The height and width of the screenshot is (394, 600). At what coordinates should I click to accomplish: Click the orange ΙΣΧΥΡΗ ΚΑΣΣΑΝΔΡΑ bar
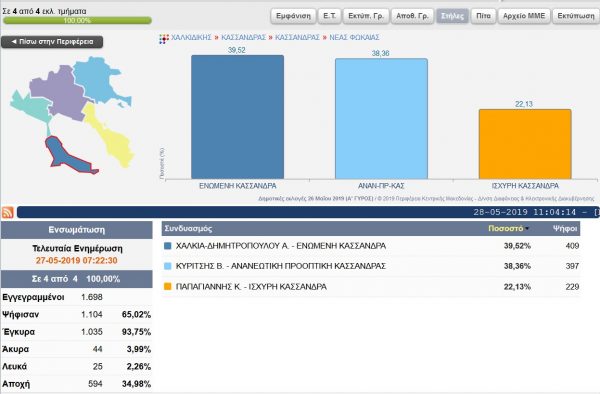525,144
